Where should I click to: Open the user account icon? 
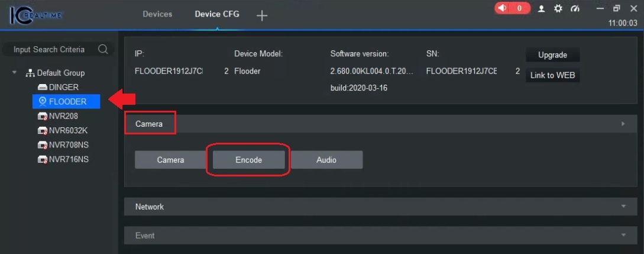pyautogui.click(x=542, y=9)
